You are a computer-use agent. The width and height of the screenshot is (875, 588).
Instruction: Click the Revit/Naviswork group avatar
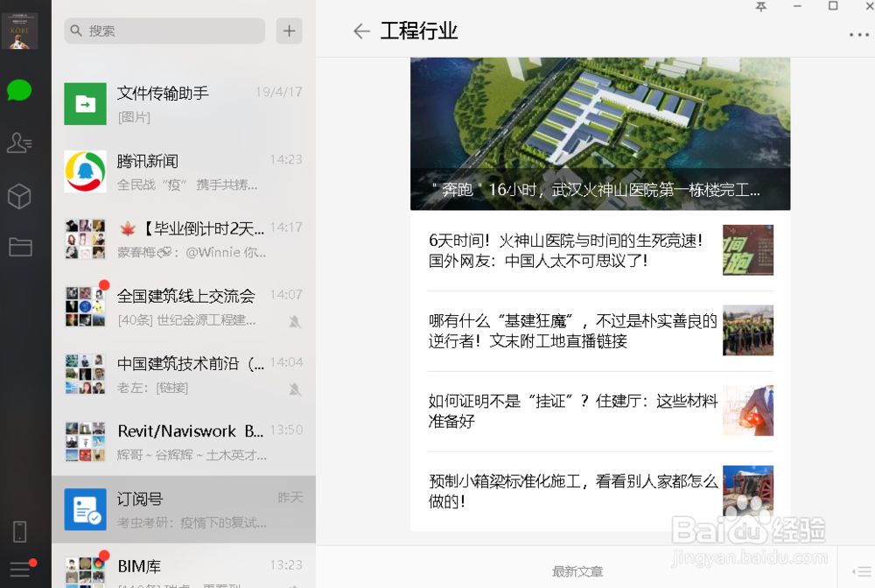tap(86, 441)
